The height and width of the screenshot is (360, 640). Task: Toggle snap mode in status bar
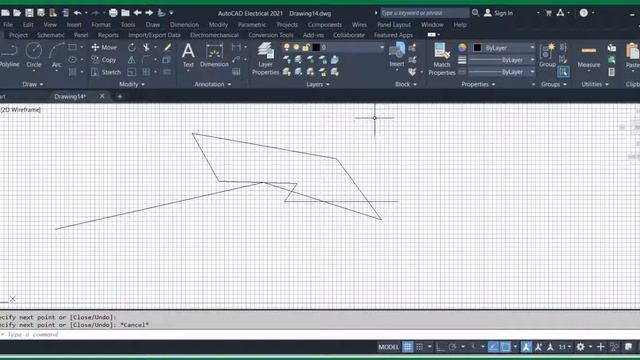tap(420, 347)
